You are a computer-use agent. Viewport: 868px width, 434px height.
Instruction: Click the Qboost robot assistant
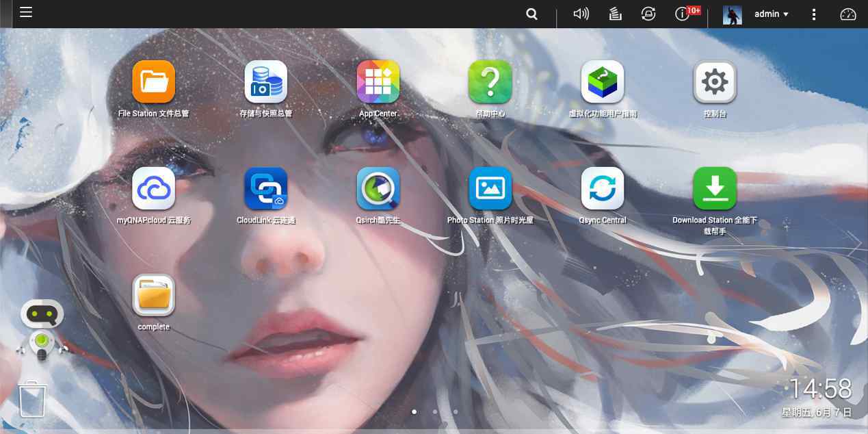[x=42, y=329]
